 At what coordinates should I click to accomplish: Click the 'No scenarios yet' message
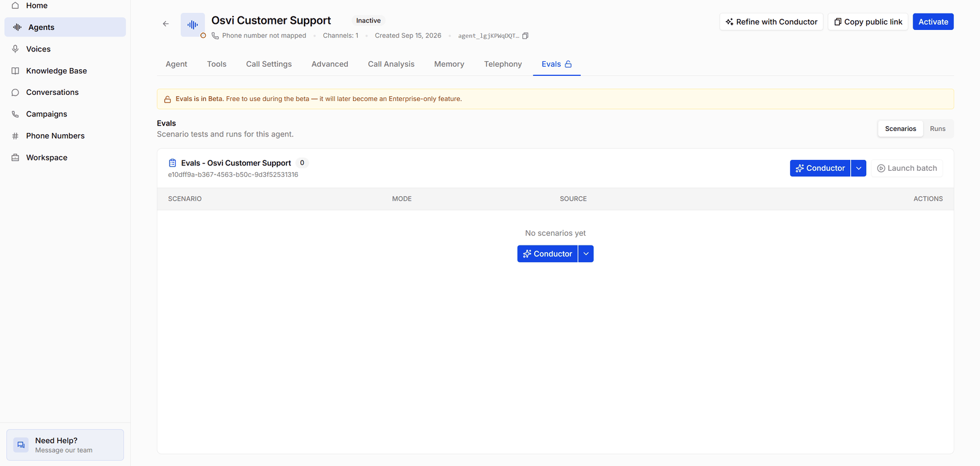point(556,233)
